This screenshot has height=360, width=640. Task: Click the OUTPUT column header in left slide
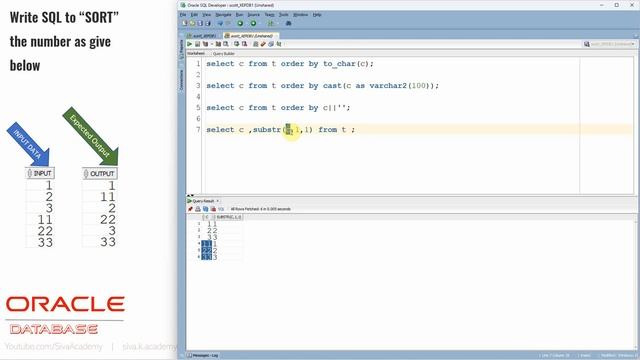pos(100,173)
